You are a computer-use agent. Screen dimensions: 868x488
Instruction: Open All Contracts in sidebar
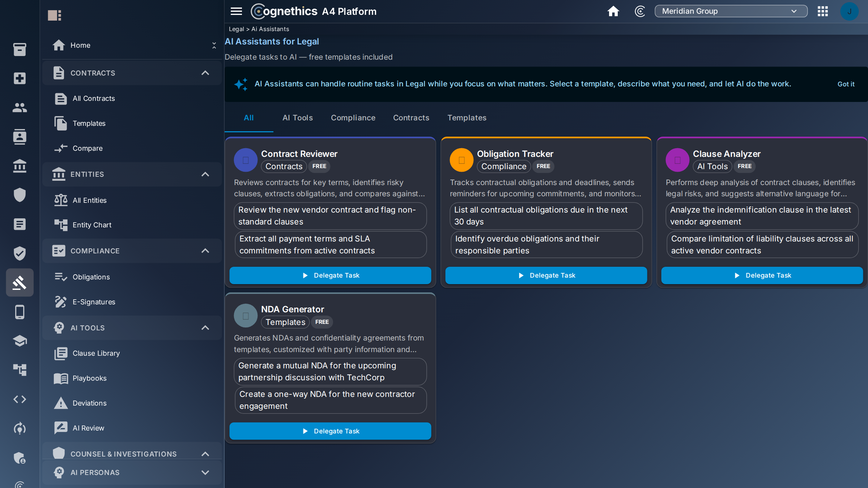(x=132, y=98)
